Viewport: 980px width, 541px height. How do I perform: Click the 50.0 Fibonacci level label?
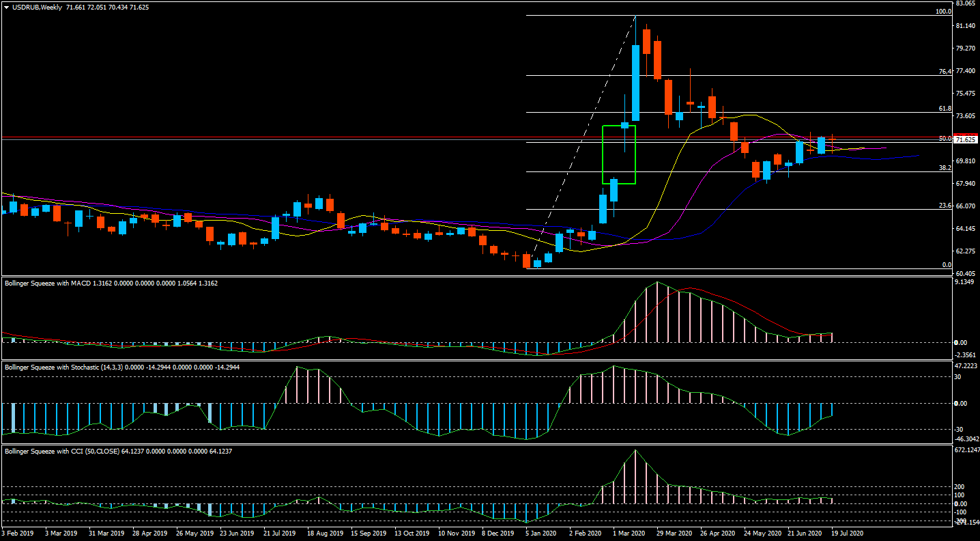[945, 138]
